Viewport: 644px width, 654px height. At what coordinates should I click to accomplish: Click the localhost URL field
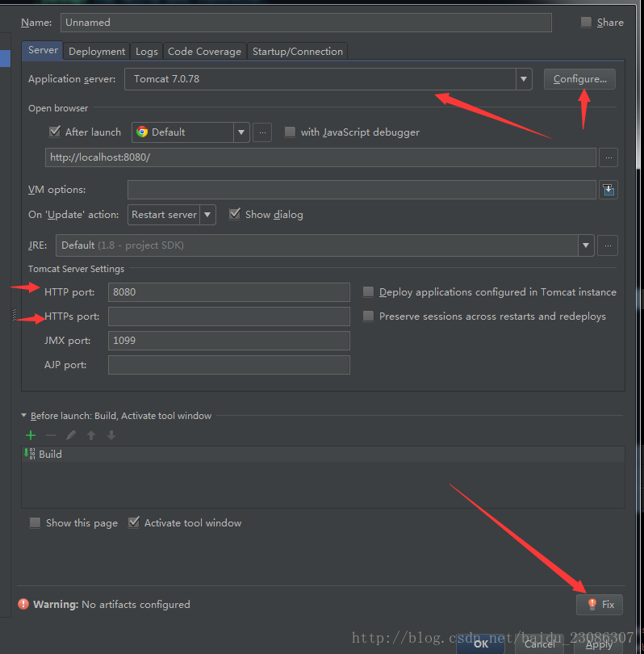[x=320, y=157]
